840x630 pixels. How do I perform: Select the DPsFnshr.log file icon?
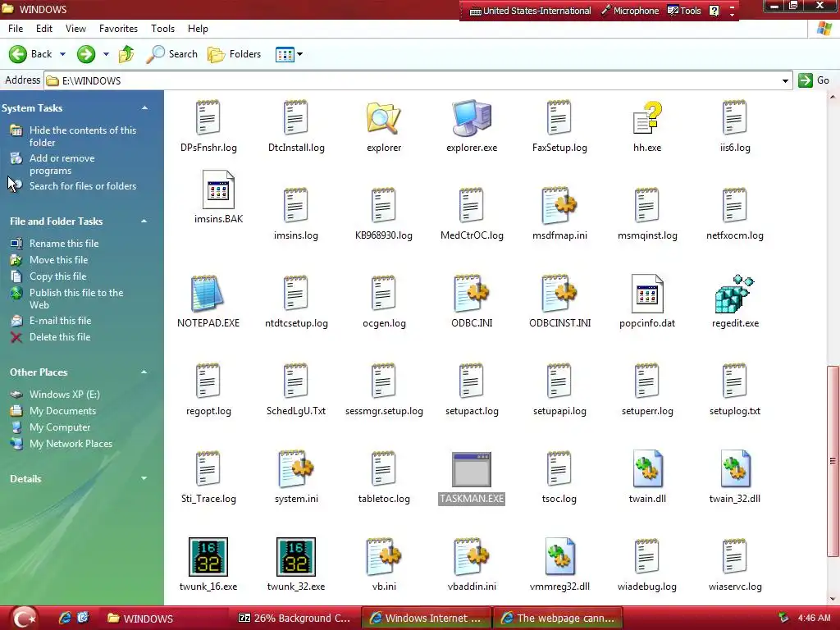coord(208,118)
